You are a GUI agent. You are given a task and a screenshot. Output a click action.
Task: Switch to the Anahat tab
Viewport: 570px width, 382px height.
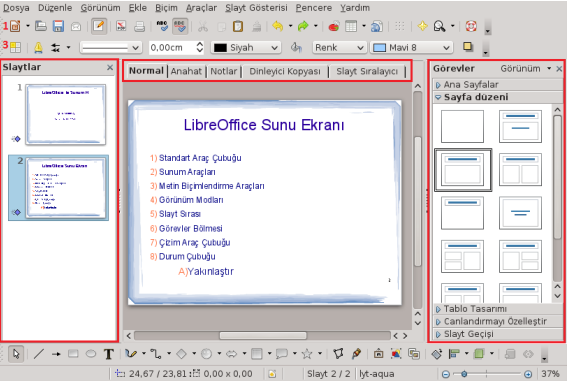pyautogui.click(x=186, y=71)
